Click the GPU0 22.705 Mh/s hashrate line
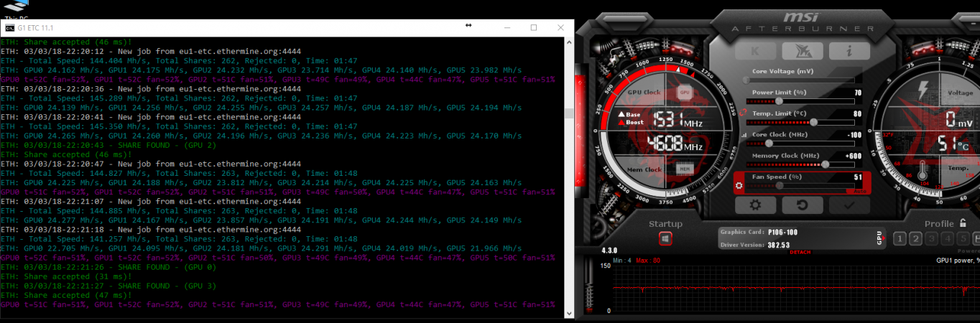 pos(262,248)
